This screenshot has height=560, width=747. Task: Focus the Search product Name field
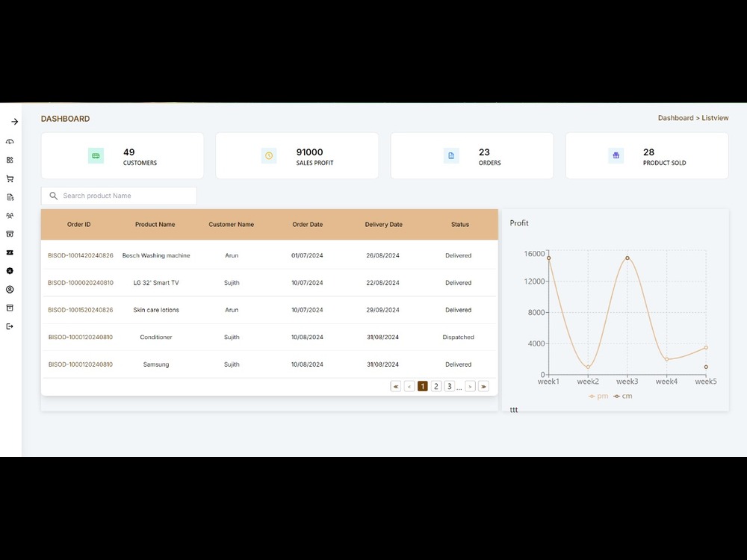pos(119,196)
